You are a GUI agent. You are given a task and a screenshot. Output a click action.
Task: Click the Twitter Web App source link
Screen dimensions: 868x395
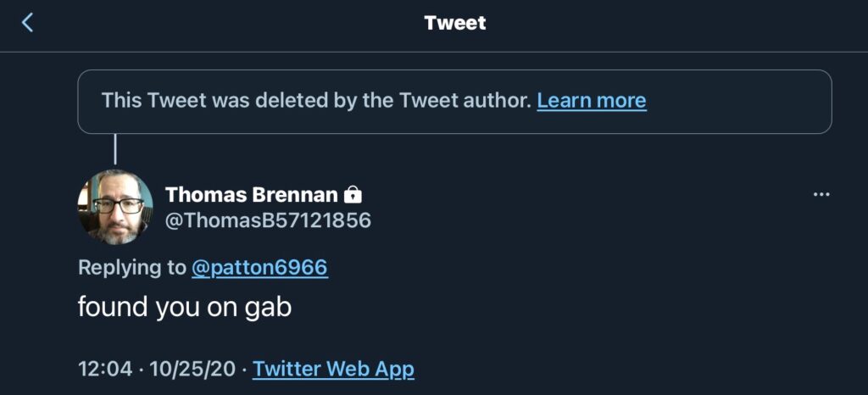click(333, 370)
